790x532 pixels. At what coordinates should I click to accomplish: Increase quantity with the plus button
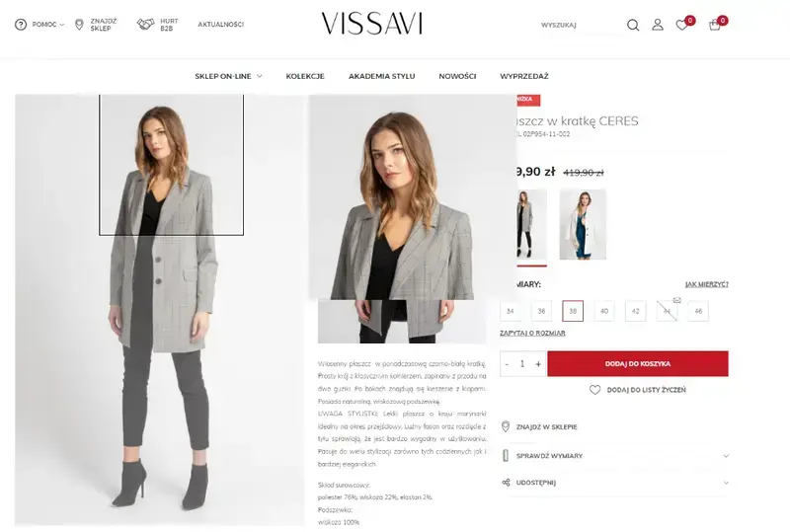(x=538, y=364)
